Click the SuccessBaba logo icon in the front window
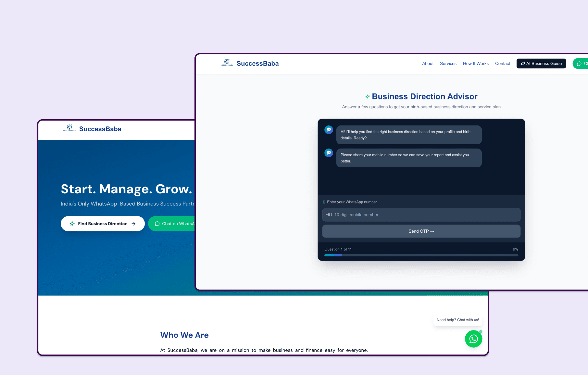Screen dimensions: 588x375 click(x=227, y=62)
